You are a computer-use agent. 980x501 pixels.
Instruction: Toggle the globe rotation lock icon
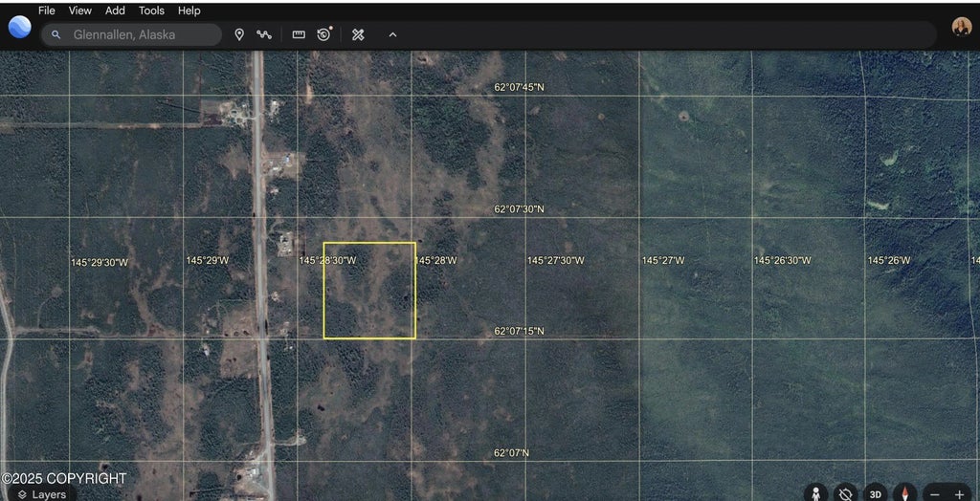click(844, 493)
